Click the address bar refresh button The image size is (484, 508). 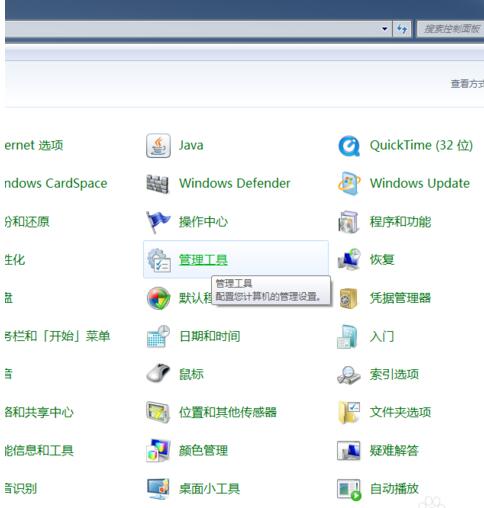(x=402, y=29)
